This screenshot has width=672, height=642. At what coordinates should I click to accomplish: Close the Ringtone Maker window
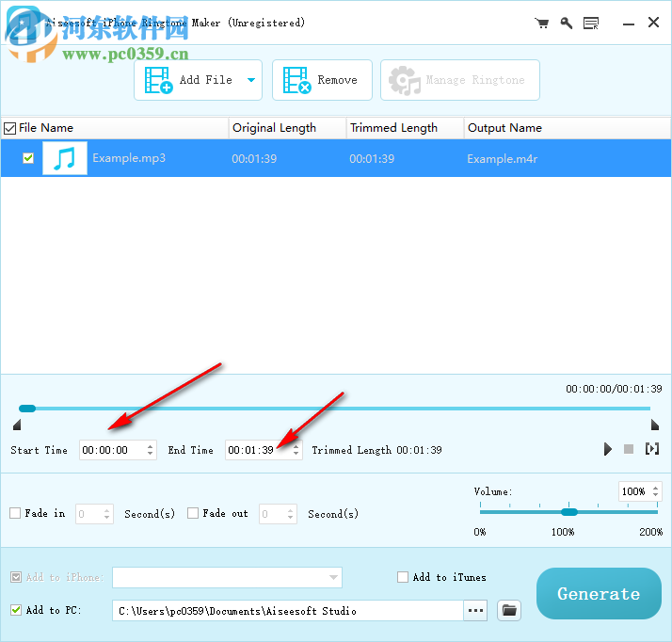[653, 23]
